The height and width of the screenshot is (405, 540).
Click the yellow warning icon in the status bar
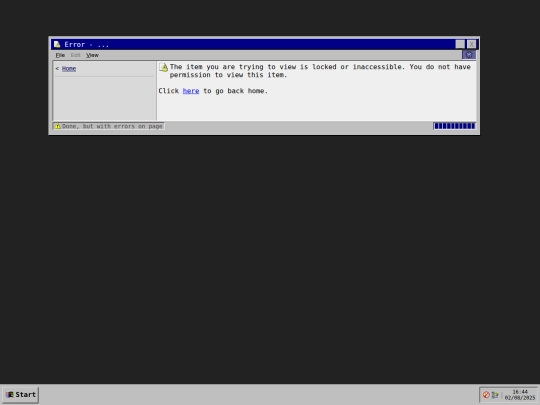click(x=58, y=126)
